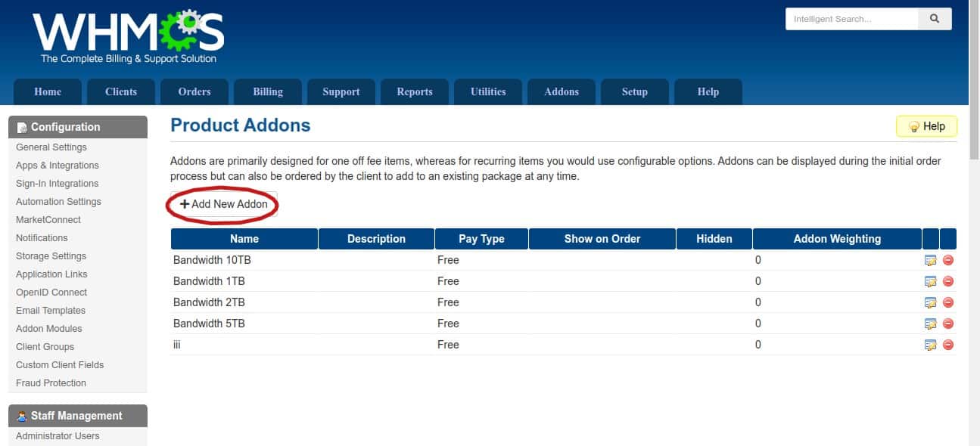Click the Pay Type column header
Screen dimensions: 980x446
481,239
